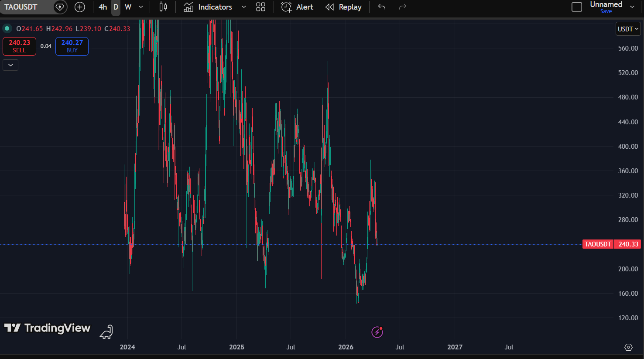Click the green market status dot
The width and height of the screenshot is (644, 359).
7,29
